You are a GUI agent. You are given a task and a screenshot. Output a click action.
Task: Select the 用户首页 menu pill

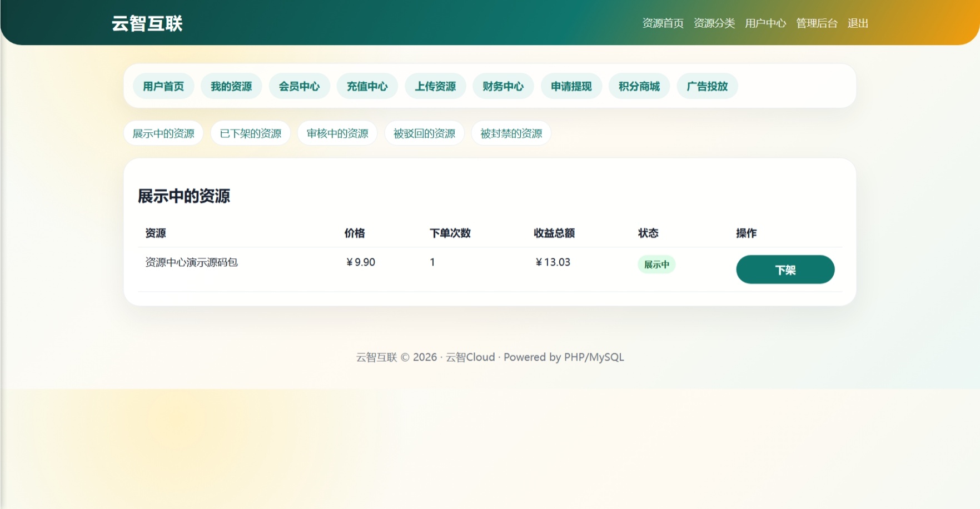point(163,86)
